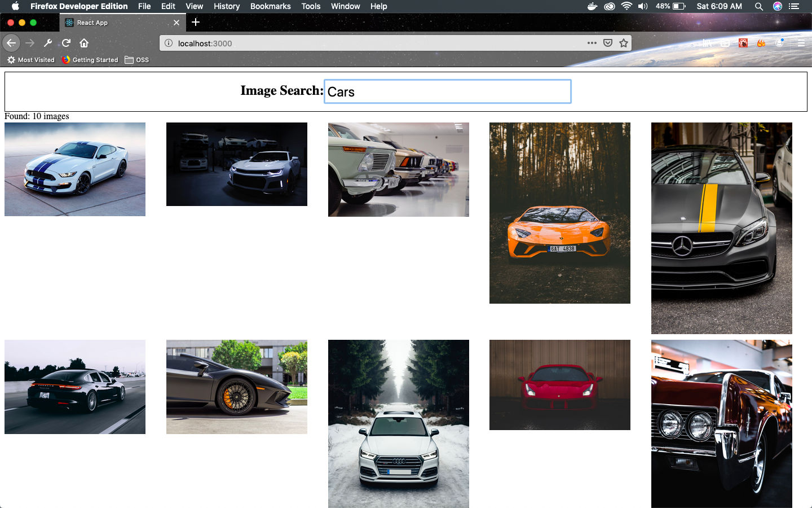Close the React App tab

coord(176,23)
